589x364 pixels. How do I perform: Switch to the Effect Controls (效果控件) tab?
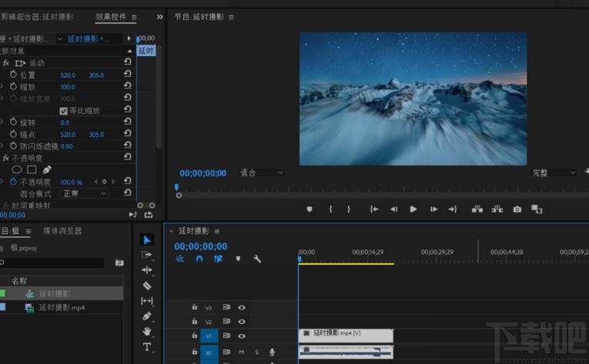click(111, 17)
